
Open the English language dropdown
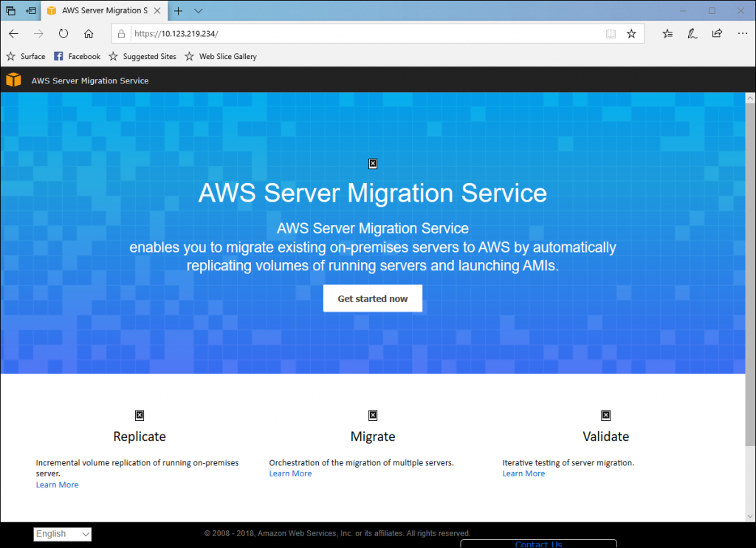(63, 534)
